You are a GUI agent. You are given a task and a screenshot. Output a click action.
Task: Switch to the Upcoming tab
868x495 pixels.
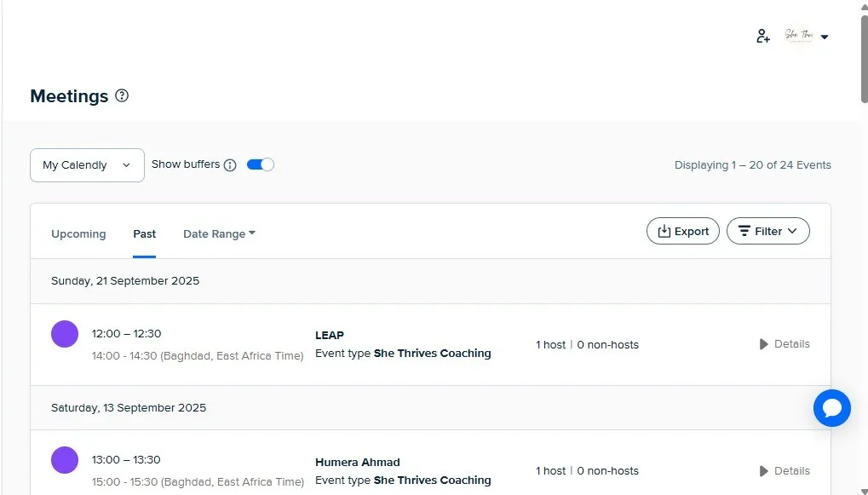point(78,234)
